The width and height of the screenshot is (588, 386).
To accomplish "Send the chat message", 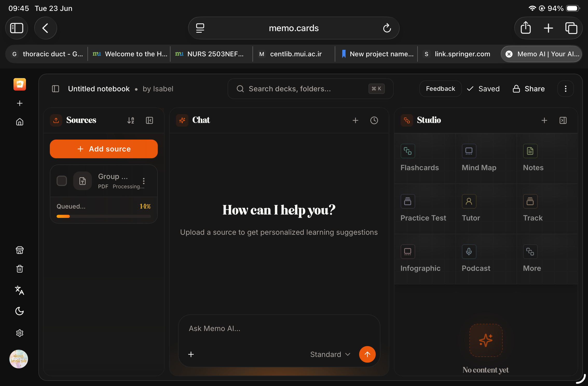I will pyautogui.click(x=367, y=354).
